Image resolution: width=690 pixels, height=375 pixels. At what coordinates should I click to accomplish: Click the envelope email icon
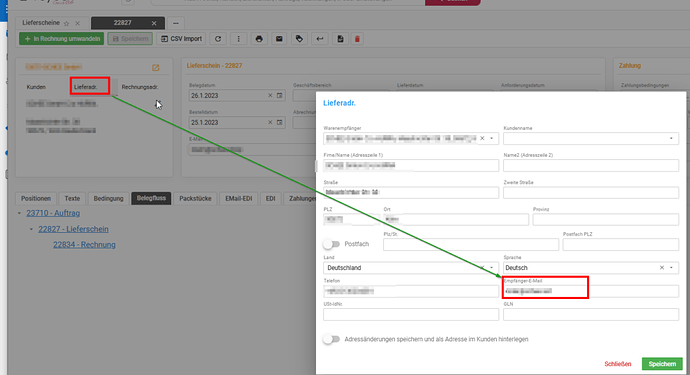click(x=279, y=39)
